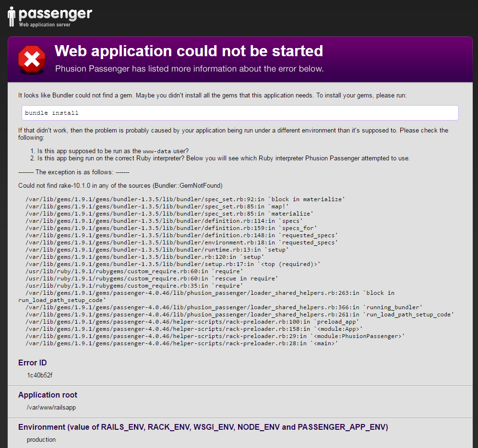Viewport: 478px width, 448px height.
Task: Click the bundler.rb:120 'setup' trace line
Action: click(x=145, y=257)
